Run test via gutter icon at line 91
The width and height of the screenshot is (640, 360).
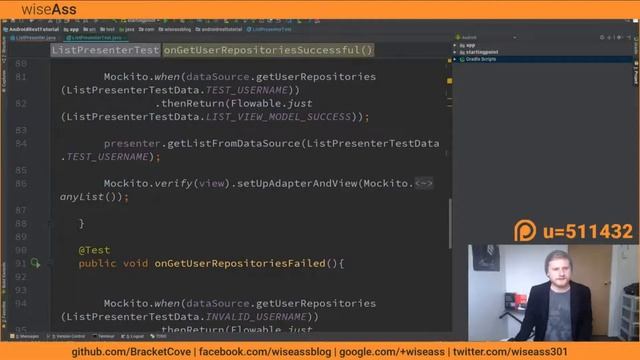[36, 263]
